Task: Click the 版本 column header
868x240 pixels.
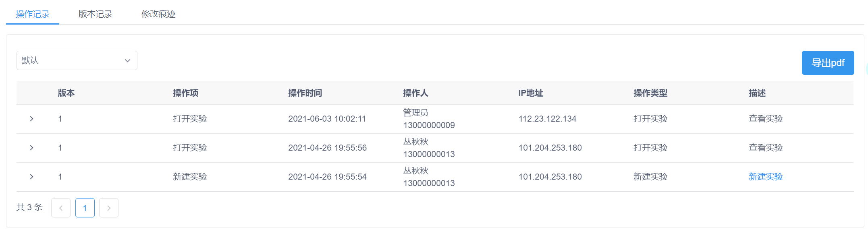Action: 66,93
